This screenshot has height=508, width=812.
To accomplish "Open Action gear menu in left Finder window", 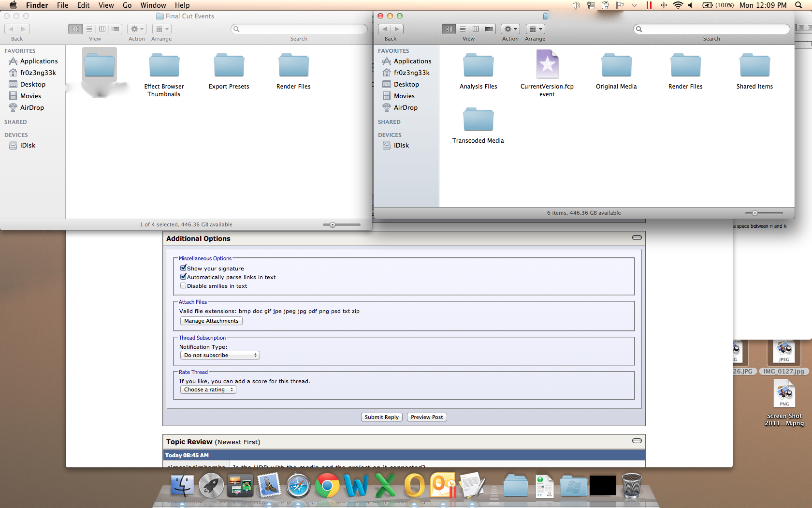I will coord(137,29).
